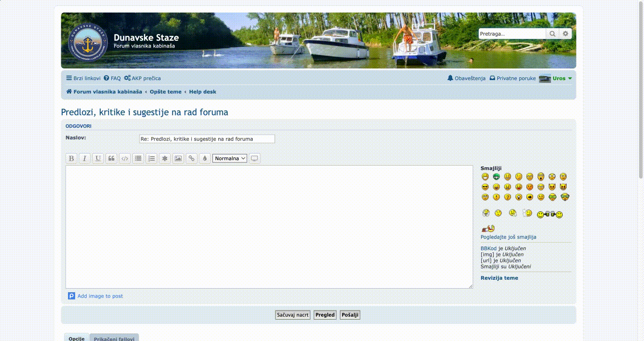Open Pogledajte još smajlija link
644x341 pixels.
(x=508, y=237)
